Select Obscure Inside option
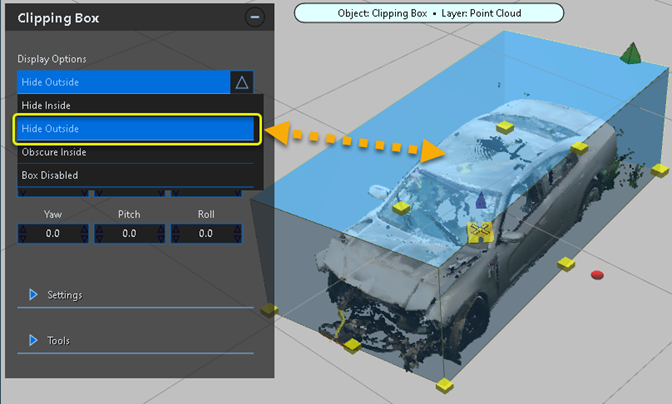Image resolution: width=672 pixels, height=404 pixels. 135,152
